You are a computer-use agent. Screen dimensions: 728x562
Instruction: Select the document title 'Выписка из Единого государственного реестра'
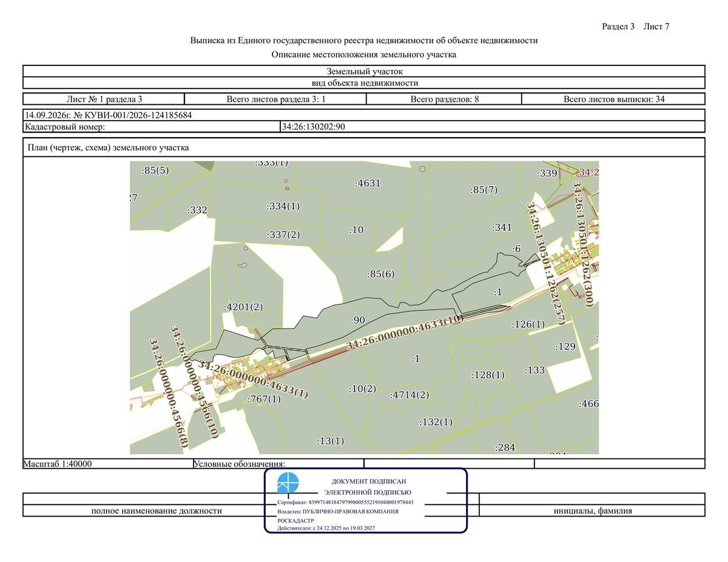pyautogui.click(x=364, y=41)
